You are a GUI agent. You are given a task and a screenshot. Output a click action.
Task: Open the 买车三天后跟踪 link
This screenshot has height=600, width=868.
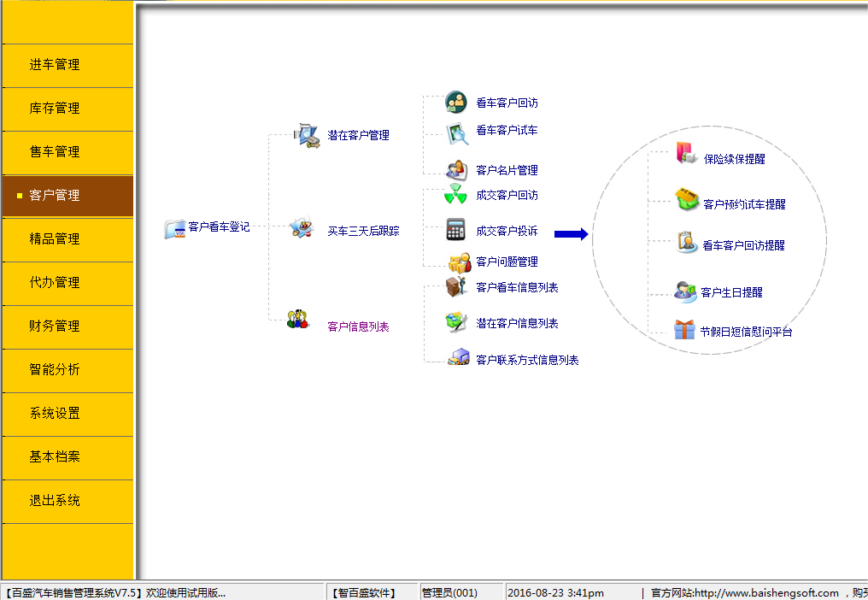363,231
